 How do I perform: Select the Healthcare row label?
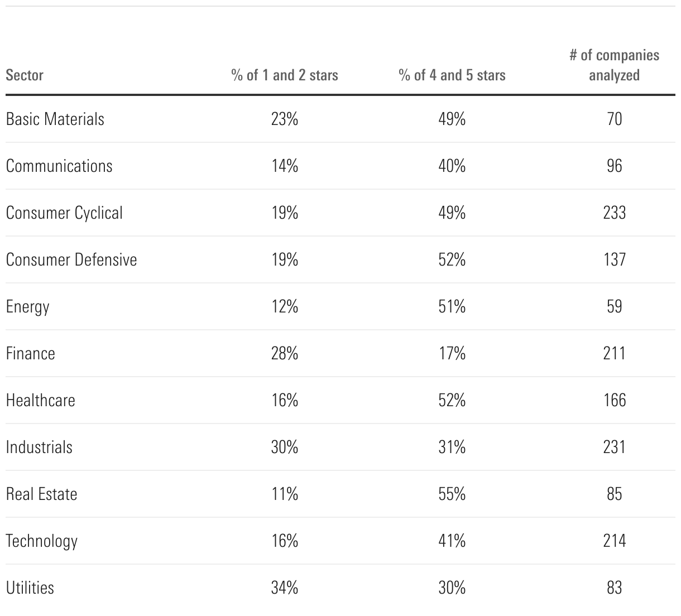point(41,400)
